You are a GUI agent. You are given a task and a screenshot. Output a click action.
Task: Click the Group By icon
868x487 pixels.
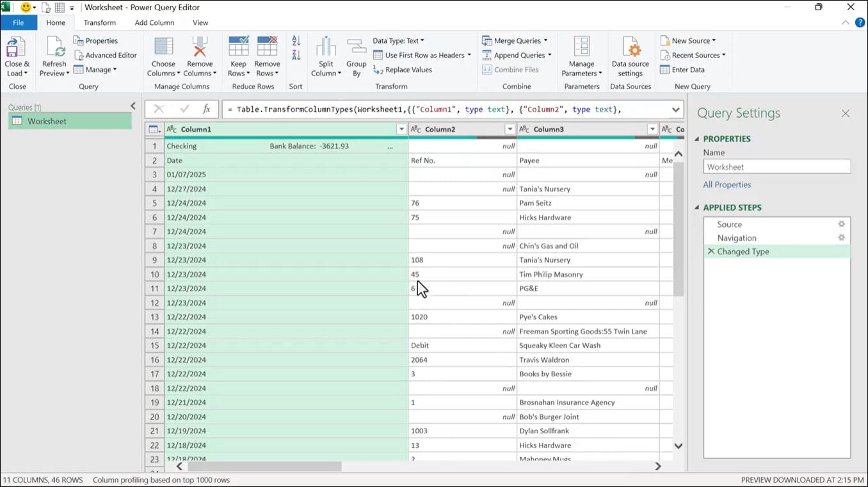[357, 48]
